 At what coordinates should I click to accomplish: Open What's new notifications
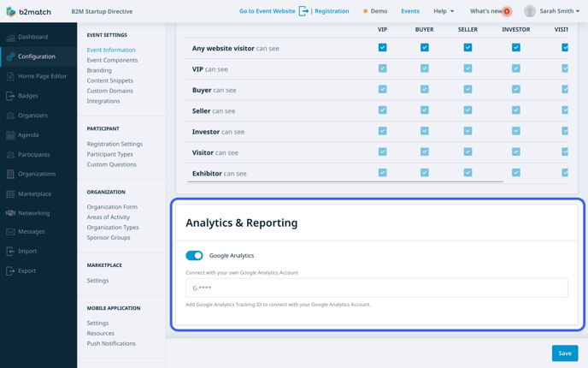coord(490,11)
